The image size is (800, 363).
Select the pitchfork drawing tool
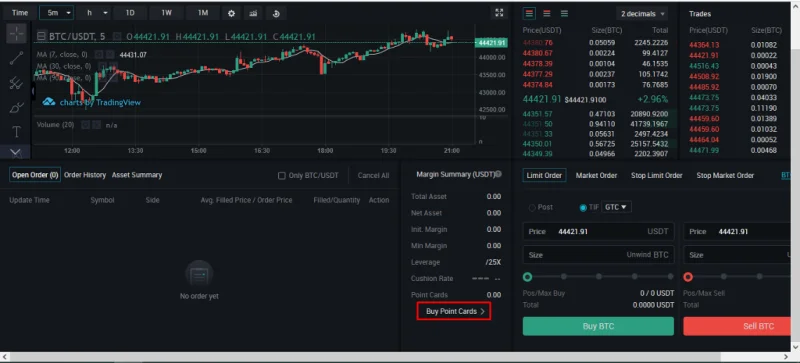point(16,83)
